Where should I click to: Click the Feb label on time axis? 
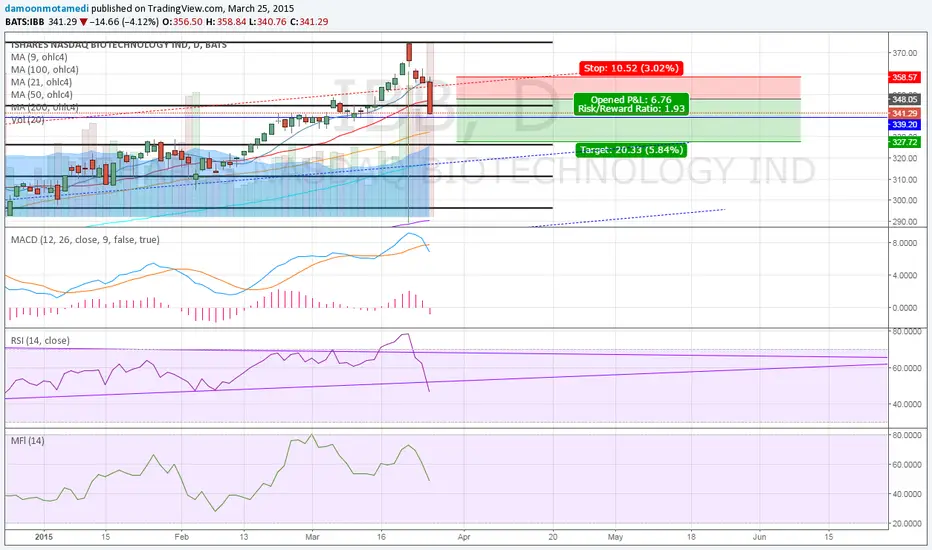click(x=181, y=537)
